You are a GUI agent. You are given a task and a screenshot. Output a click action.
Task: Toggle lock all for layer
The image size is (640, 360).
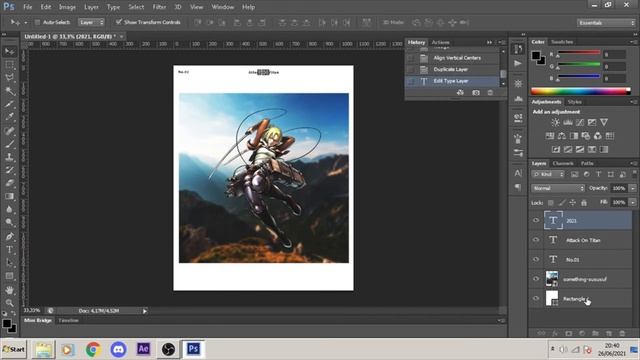pyautogui.click(x=584, y=202)
